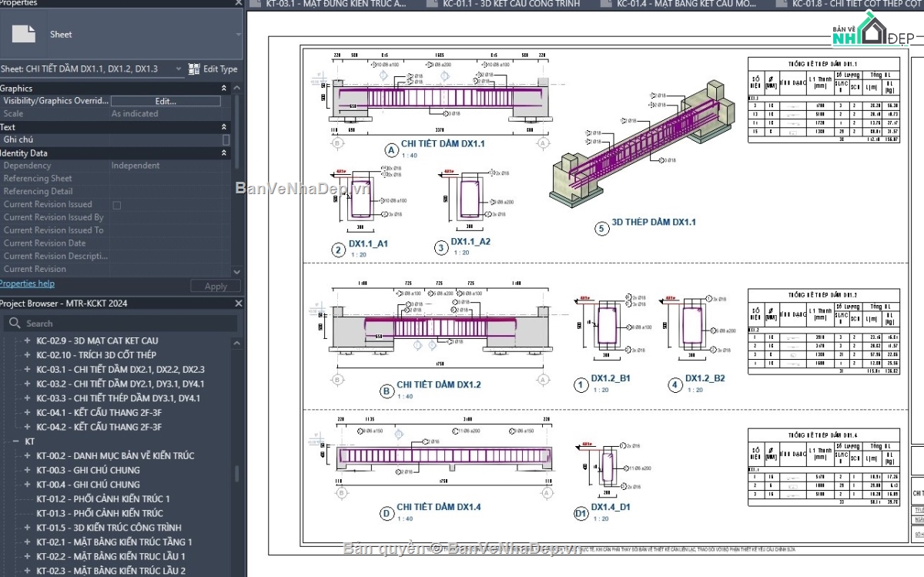This screenshot has width=924, height=577.
Task: Click scroll-up arrow in Properties panel
Action: [x=237, y=88]
